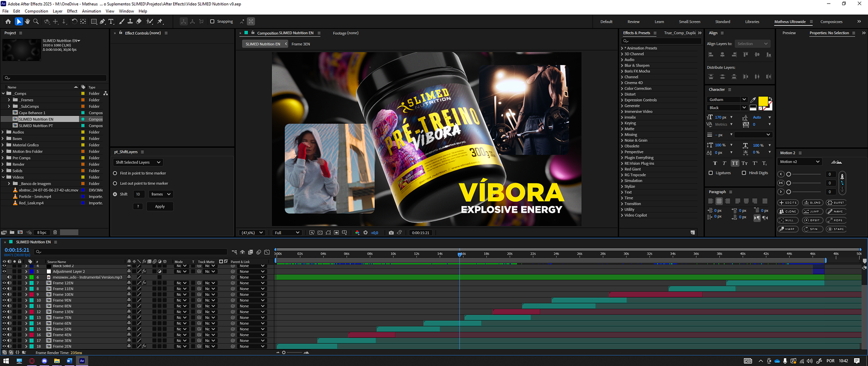The image size is (868, 366).
Task: Go to the Home screen icon
Action: click(8, 21)
